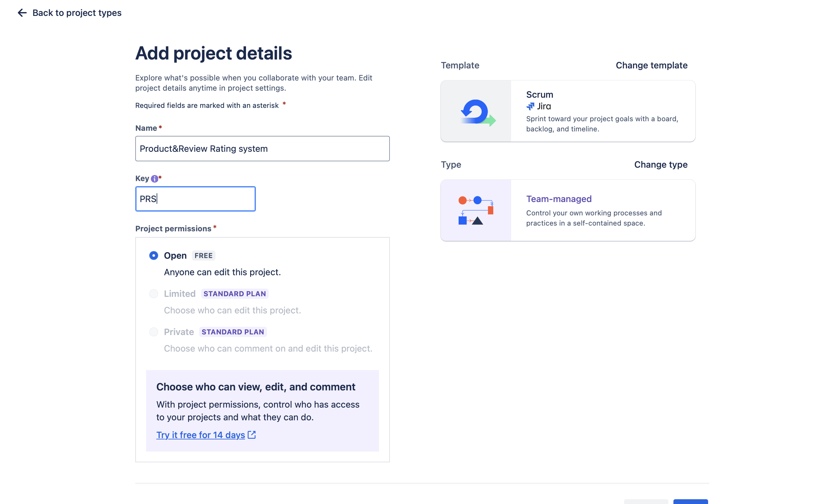Screen dimensions: 816x504
Task: Go back to project types
Action: point(77,13)
